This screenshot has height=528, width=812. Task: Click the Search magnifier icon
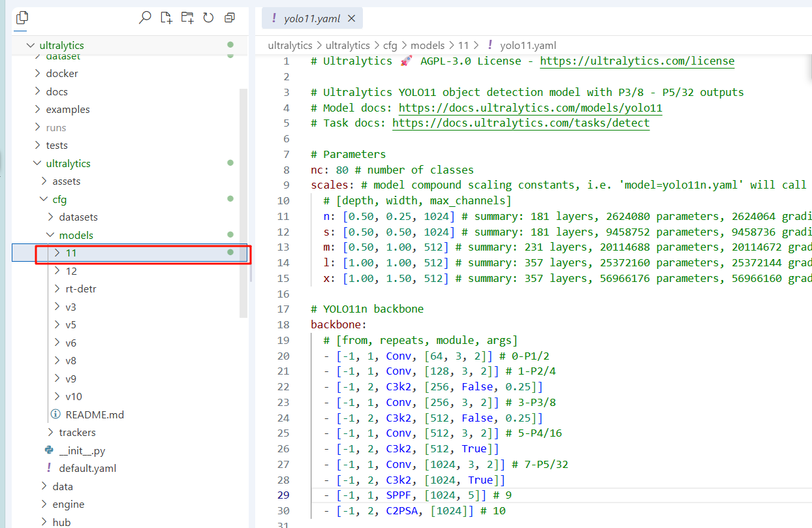click(145, 18)
